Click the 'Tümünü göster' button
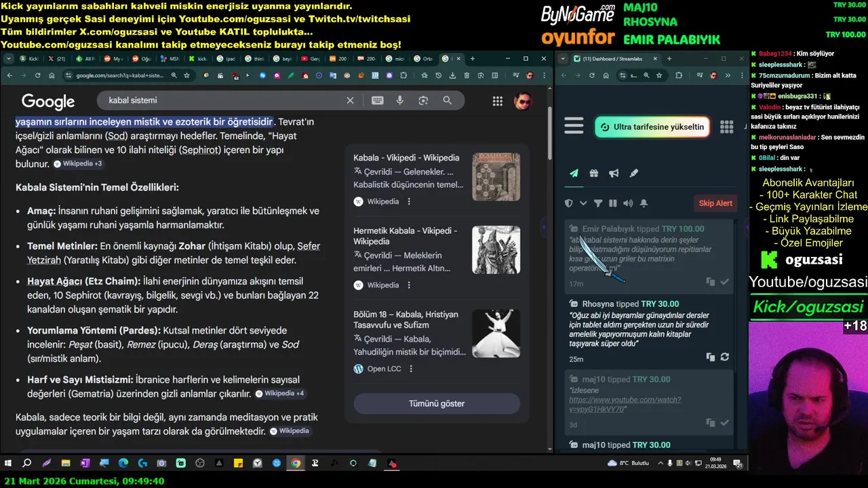Screen dimensions: 868x488 click(437, 404)
